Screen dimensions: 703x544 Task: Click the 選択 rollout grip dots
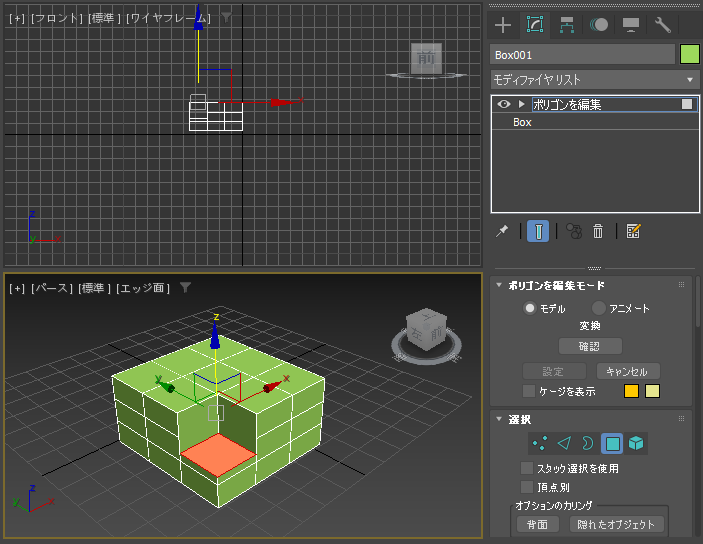point(681,419)
